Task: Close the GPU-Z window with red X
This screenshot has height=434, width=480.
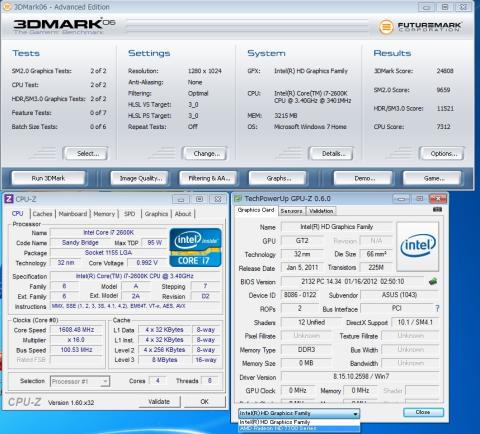Action: [438, 199]
